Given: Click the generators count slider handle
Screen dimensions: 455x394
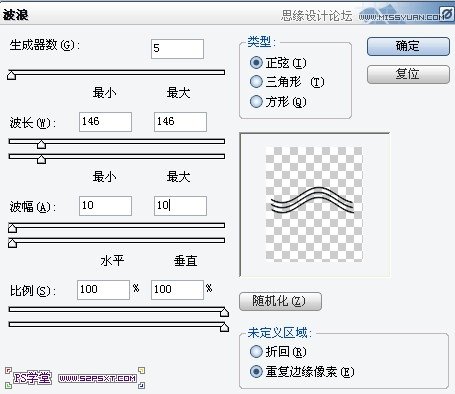Looking at the screenshot, I should click(x=12, y=75).
